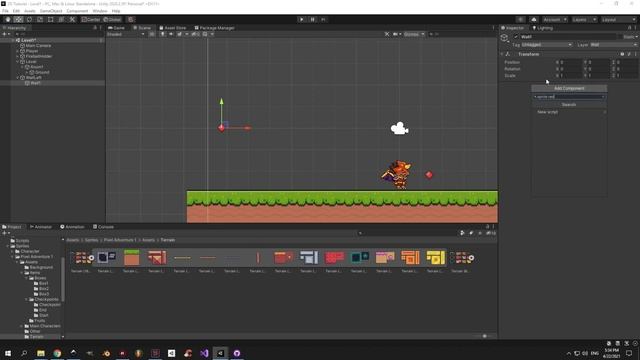The height and width of the screenshot is (360, 640).
Task: Open the Layout dropdown
Action: [618, 20]
